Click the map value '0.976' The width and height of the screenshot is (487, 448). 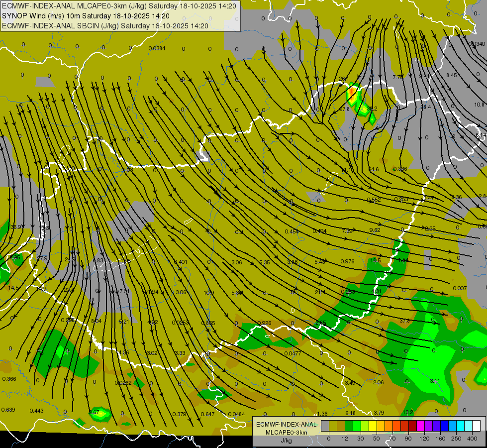click(347, 261)
